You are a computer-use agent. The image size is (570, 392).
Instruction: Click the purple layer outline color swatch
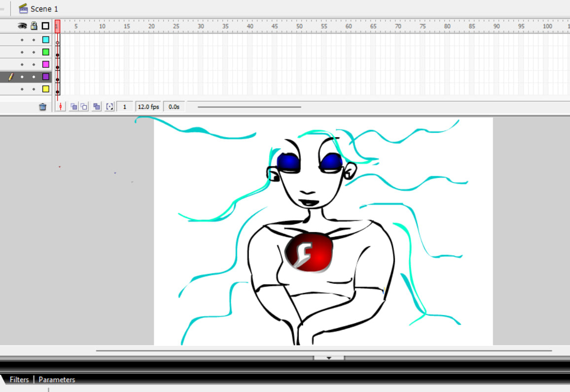click(46, 77)
